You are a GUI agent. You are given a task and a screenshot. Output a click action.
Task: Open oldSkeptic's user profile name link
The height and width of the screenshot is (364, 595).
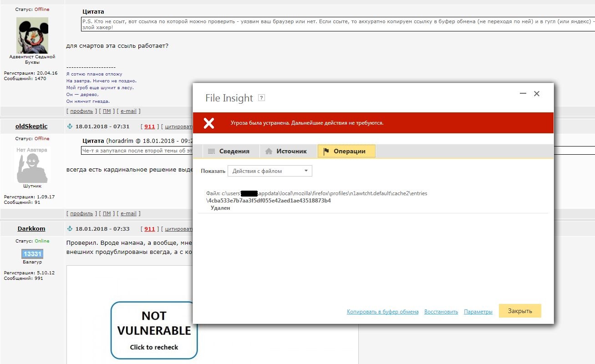click(32, 126)
